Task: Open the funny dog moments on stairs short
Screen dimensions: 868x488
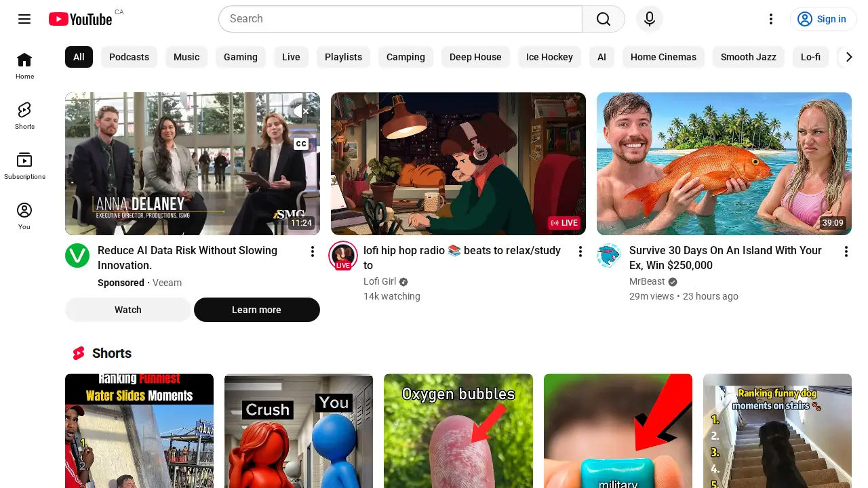Action: click(x=777, y=431)
